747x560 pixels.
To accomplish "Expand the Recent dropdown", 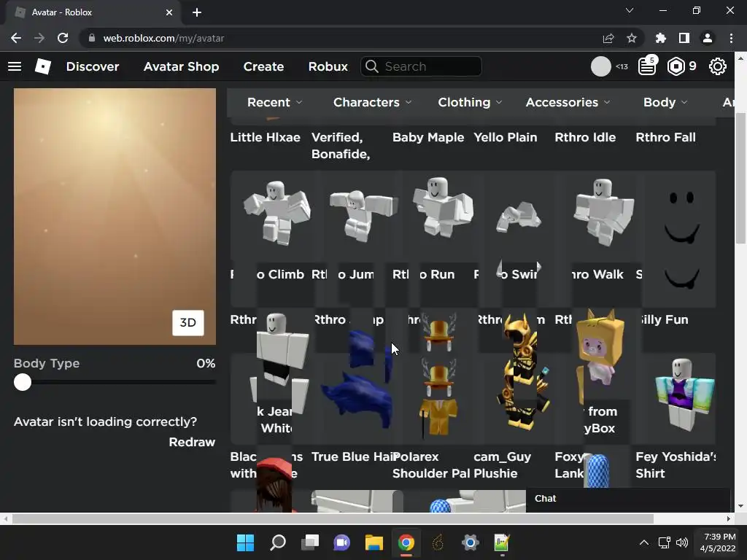I will pos(274,102).
